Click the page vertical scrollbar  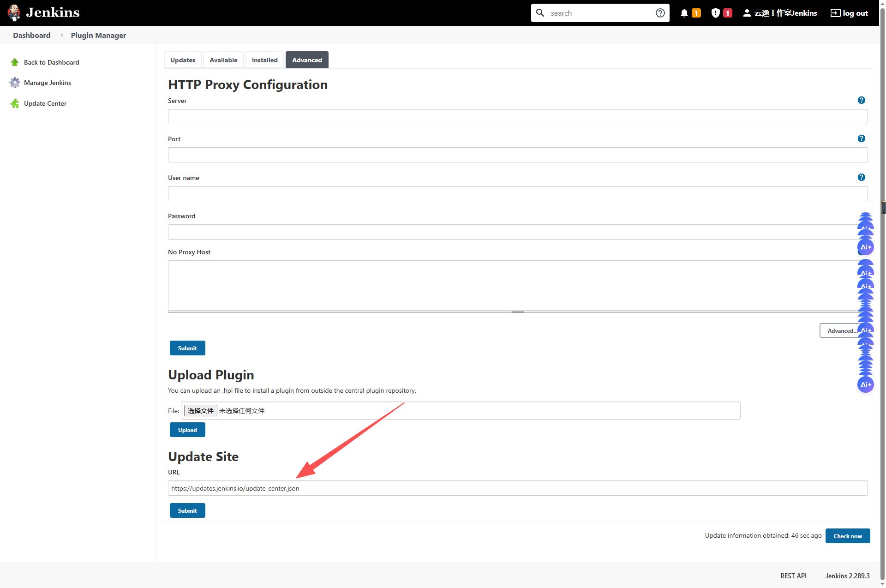[x=883, y=294]
